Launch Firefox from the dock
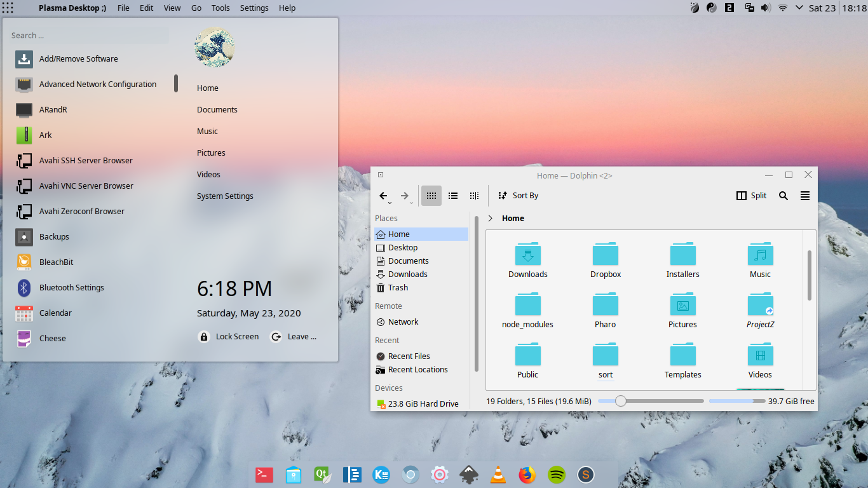868x488 pixels. click(x=527, y=475)
